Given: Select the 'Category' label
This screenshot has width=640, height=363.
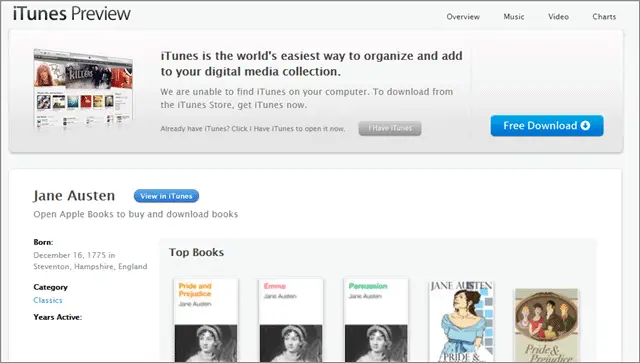Looking at the screenshot, I should tap(51, 287).
